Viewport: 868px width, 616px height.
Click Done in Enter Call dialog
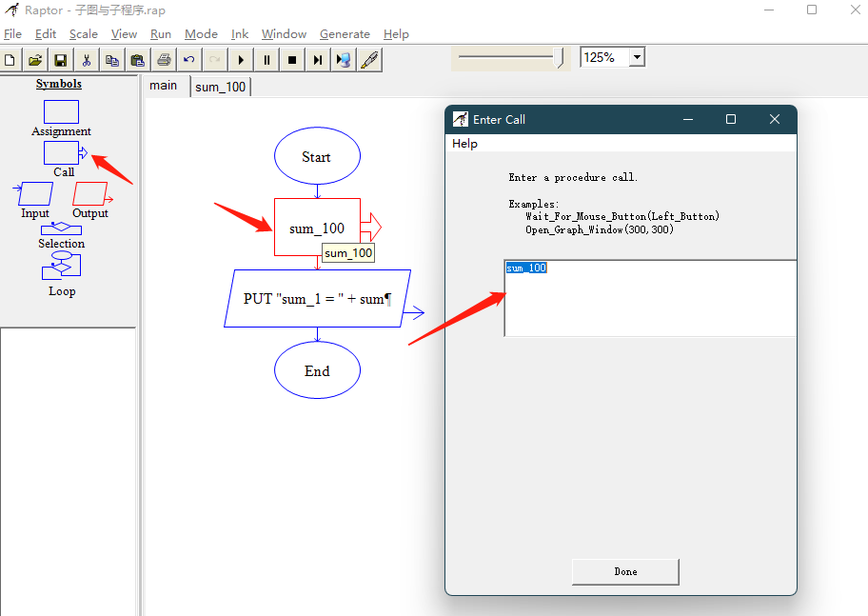point(625,571)
